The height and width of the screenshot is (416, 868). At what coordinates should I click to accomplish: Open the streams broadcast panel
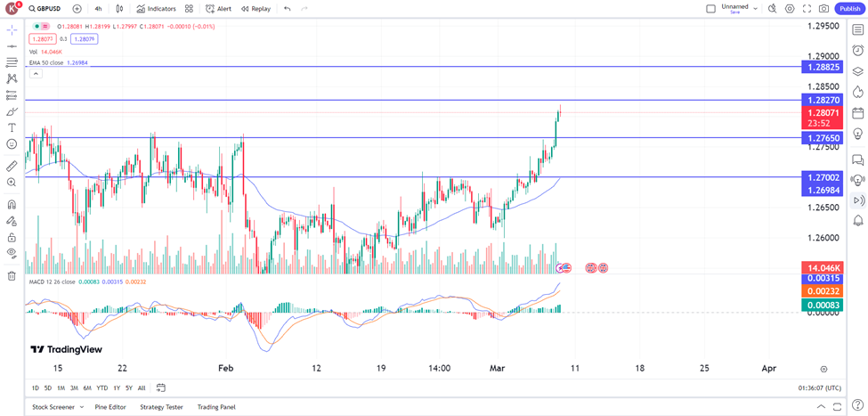click(857, 179)
